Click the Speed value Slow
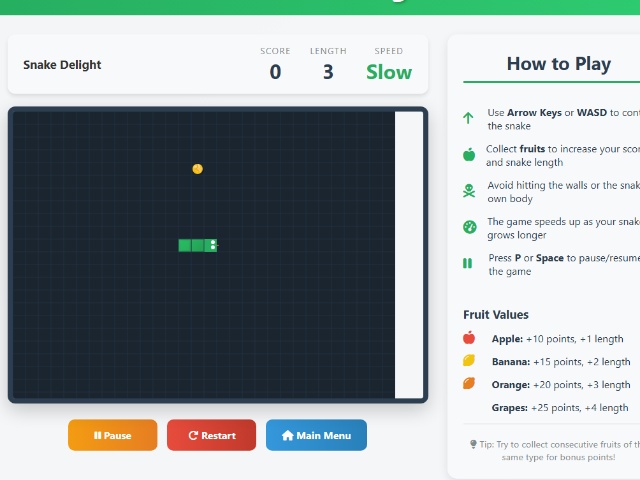640x480 pixels. (389, 72)
